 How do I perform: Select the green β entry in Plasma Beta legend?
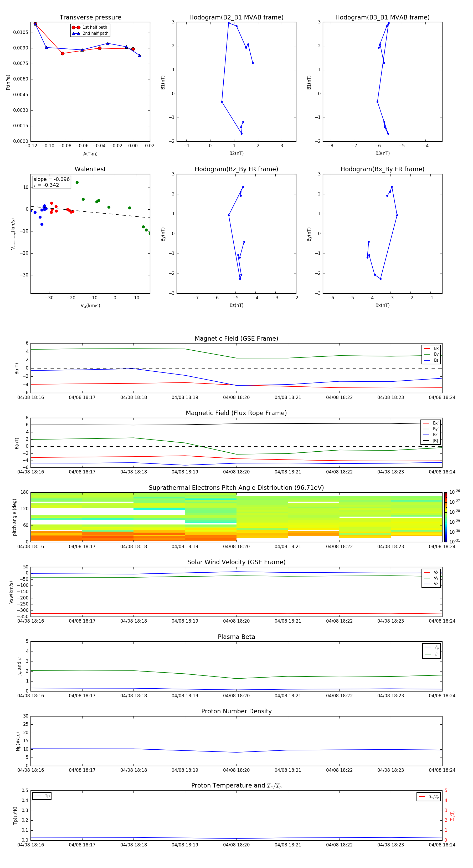click(431, 654)
